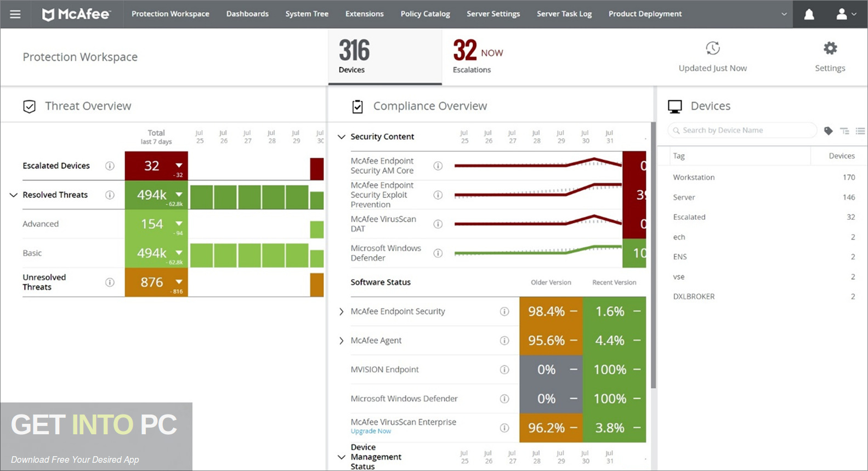Screen dimensions: 868x471
Task: Open the Settings gear
Action: (x=830, y=48)
